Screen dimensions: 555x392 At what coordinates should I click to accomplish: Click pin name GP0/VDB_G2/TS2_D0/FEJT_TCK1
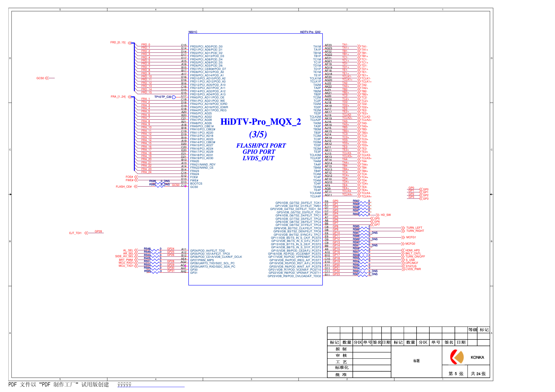(298, 203)
